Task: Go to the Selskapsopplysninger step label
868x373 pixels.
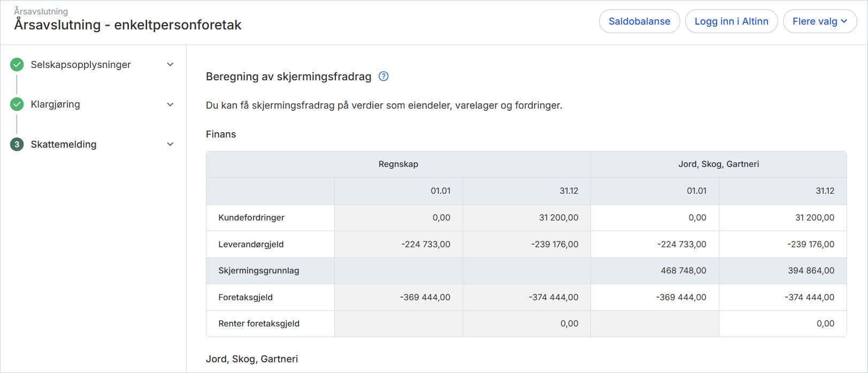Action: [x=81, y=65]
